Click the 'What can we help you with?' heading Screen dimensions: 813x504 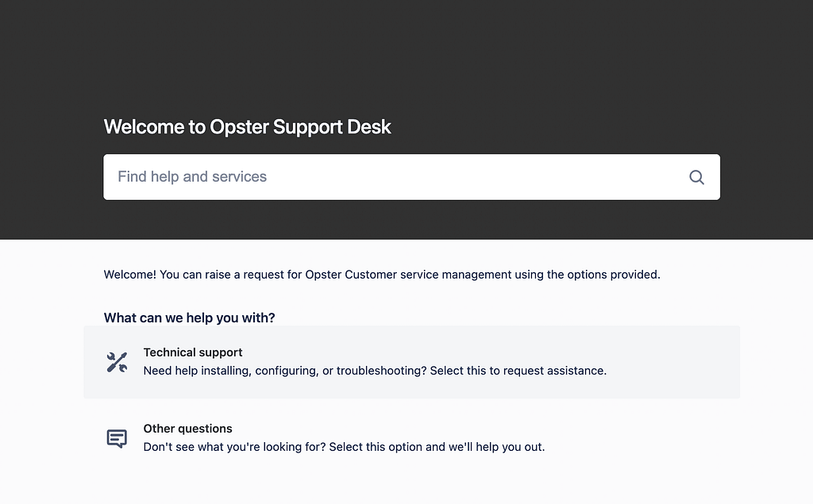coord(189,317)
